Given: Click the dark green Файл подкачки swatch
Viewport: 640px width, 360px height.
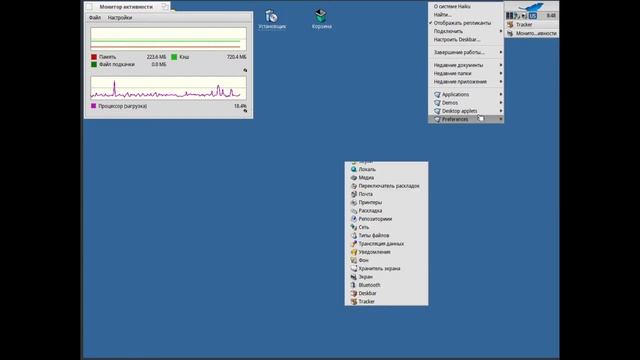Looking at the screenshot, I should tap(94, 64).
